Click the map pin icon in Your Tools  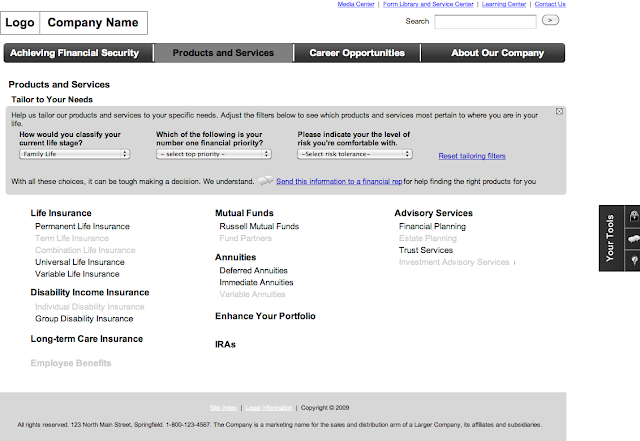(633, 261)
